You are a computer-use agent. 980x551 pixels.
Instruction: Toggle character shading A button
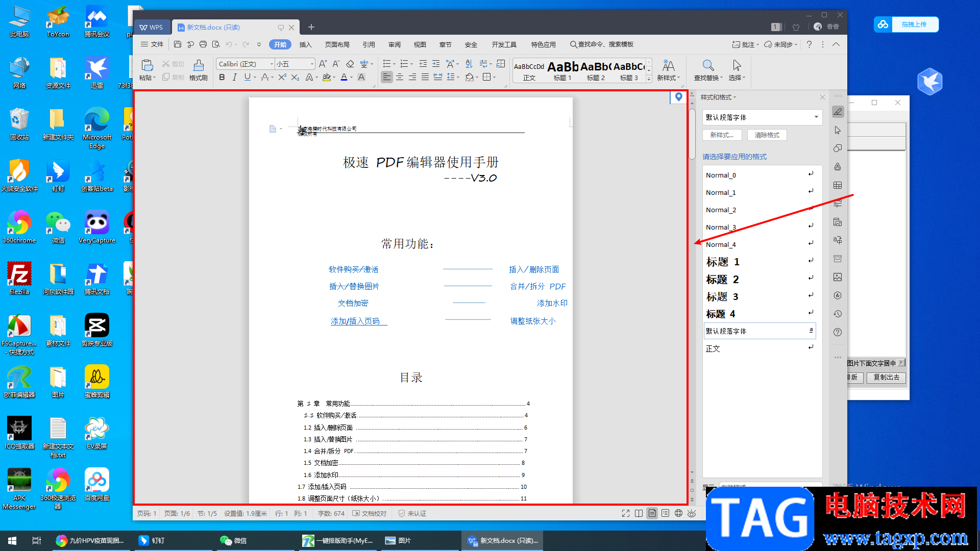(x=361, y=77)
